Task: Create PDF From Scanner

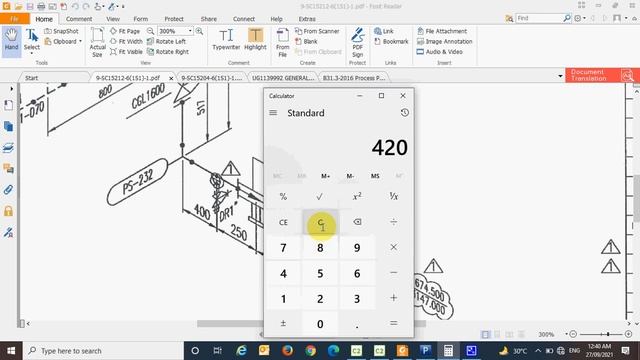Action: click(317, 31)
